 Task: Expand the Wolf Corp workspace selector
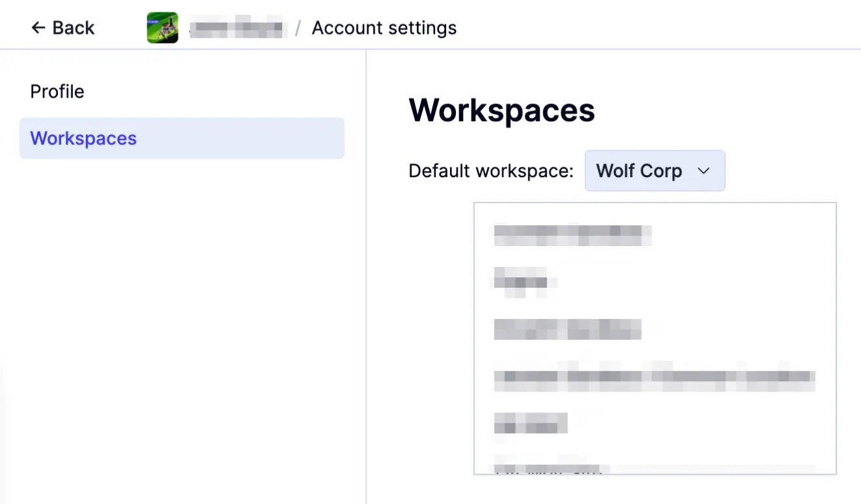(655, 171)
